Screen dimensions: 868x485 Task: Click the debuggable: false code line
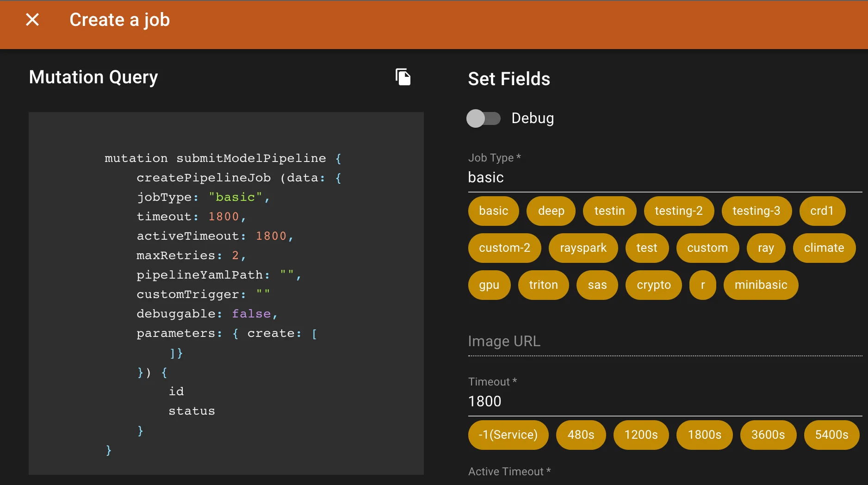tap(207, 314)
